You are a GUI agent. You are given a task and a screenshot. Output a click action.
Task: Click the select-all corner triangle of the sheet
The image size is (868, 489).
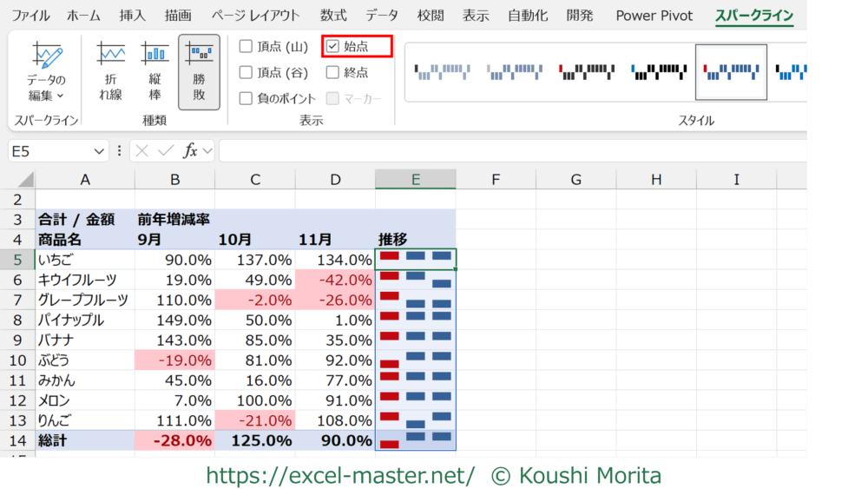23,180
